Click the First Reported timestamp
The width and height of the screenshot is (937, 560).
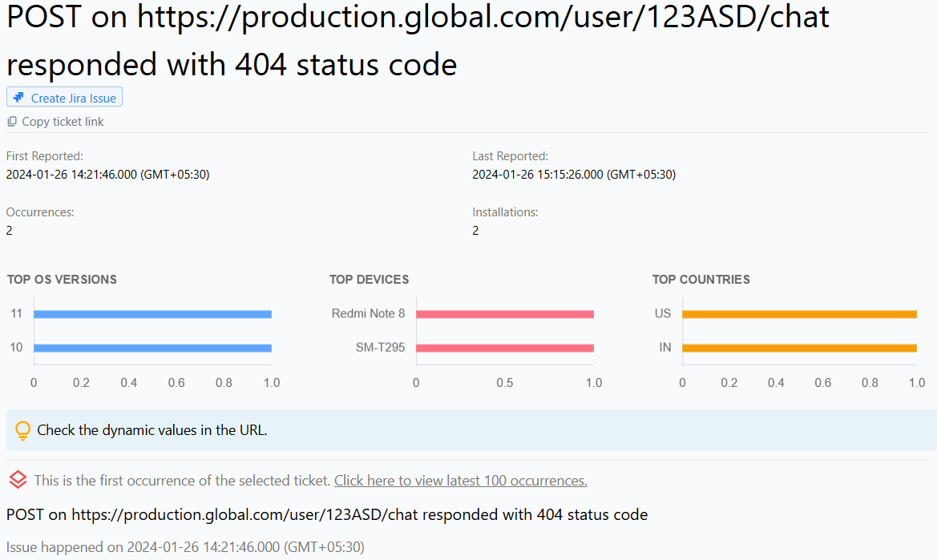(108, 174)
